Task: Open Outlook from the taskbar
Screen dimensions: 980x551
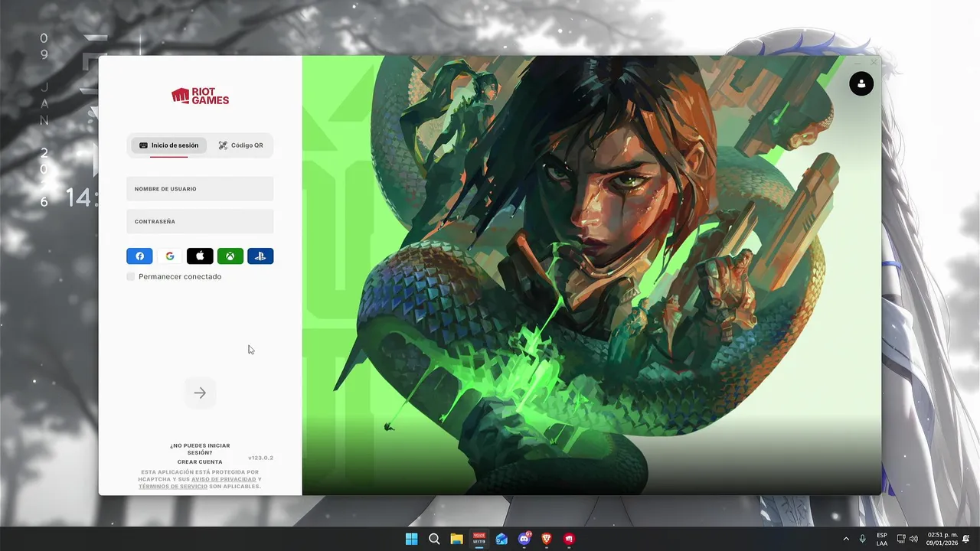Action: coord(501,539)
